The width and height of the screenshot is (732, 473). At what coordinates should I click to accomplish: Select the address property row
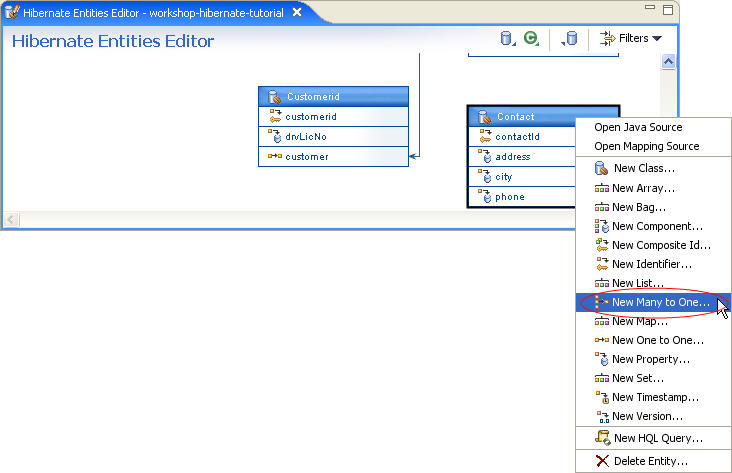coord(521,157)
